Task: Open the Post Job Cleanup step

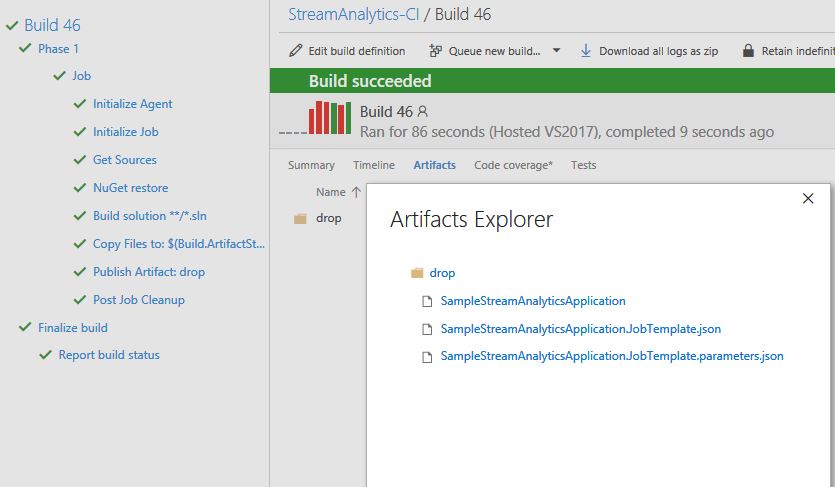Action: tap(138, 300)
